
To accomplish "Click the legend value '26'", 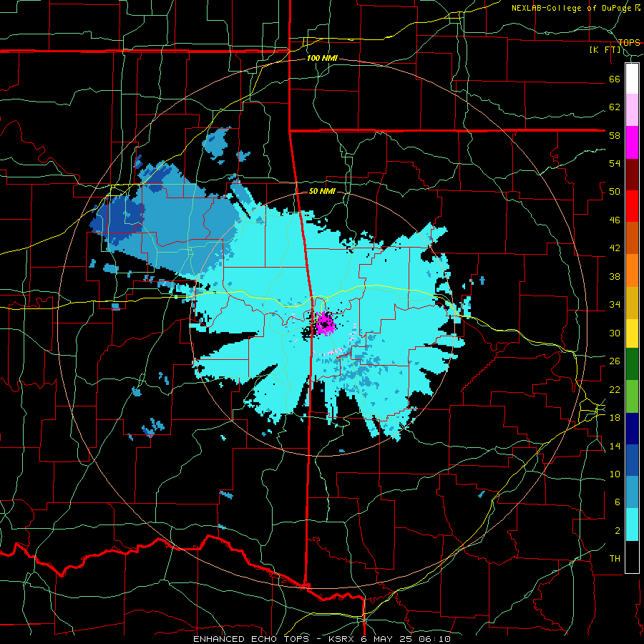I will [615, 361].
